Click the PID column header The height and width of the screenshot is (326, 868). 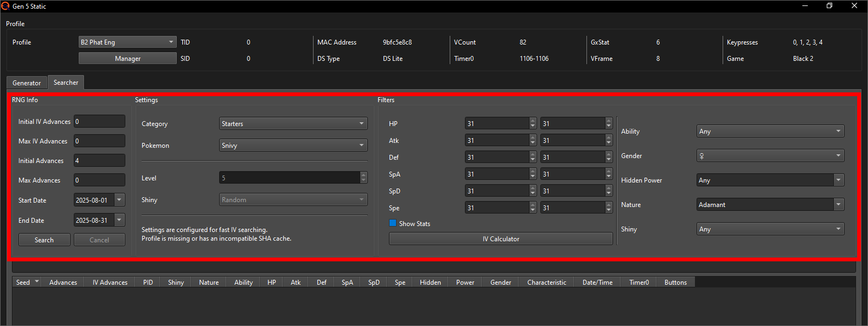(148, 282)
